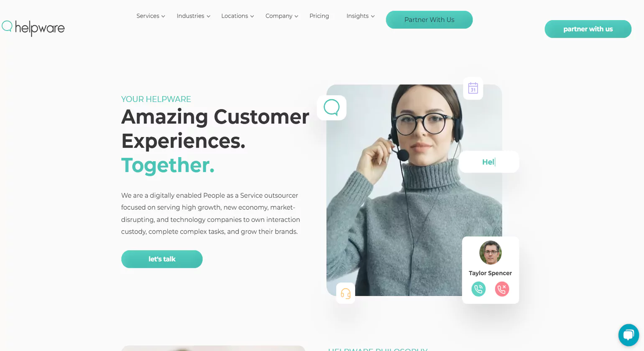Image resolution: width=644 pixels, height=351 pixels.
Task: Expand the Services dropdown menu
Action: coord(151,16)
